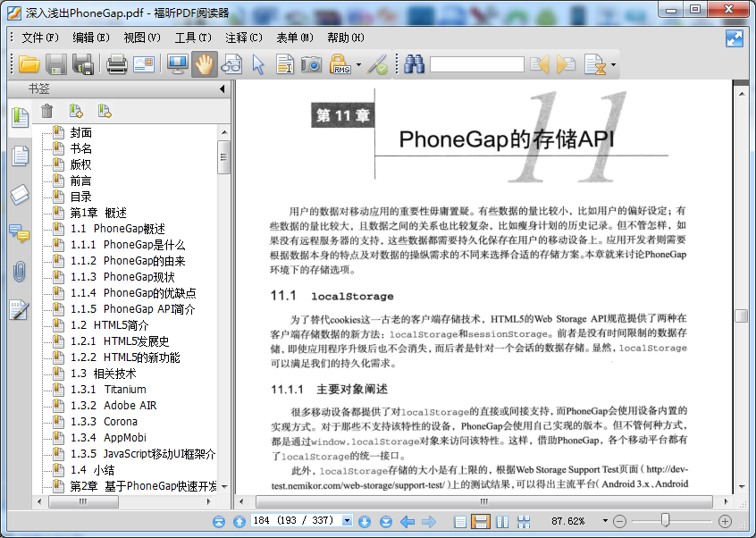Switch to continuous facing layout

[x=524, y=522]
